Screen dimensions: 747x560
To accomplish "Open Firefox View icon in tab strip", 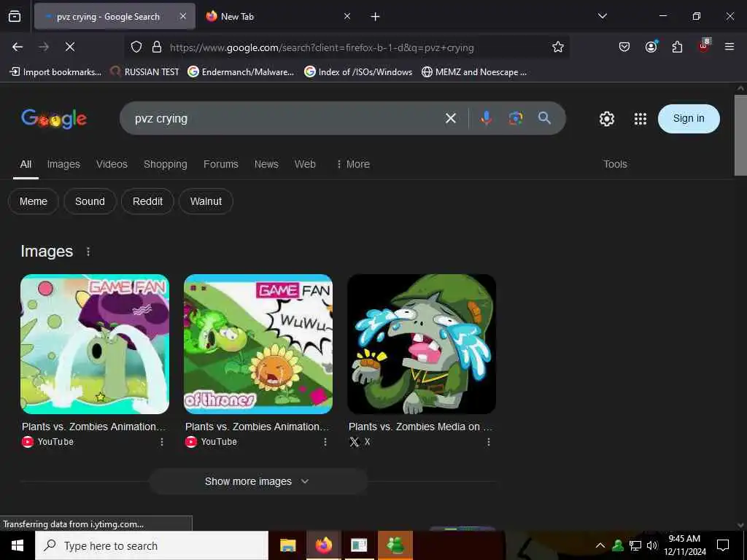I will (x=15, y=17).
